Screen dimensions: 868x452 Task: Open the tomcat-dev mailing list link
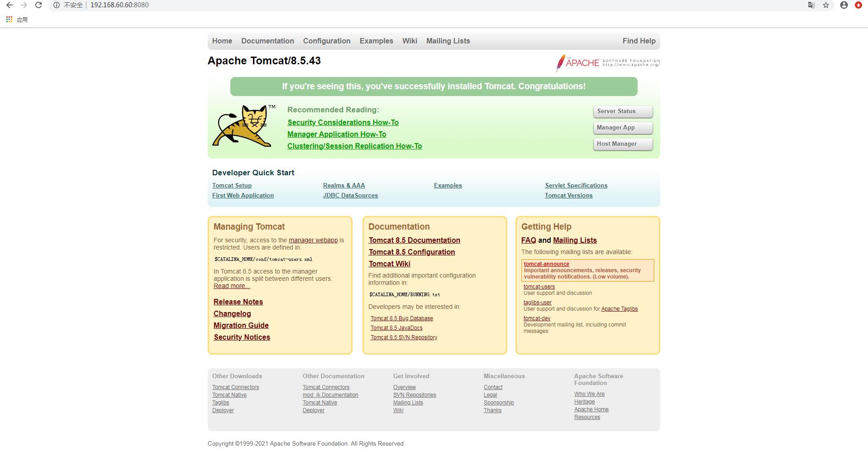pos(537,318)
